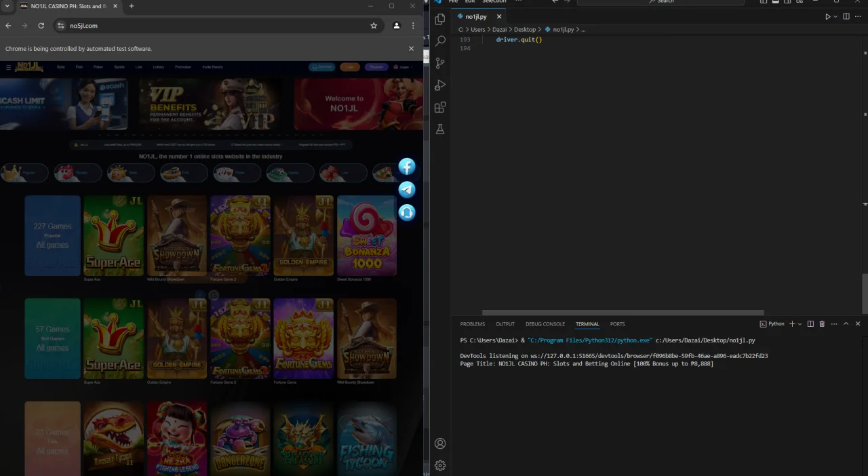The width and height of the screenshot is (868, 476).
Task: Open Source Control in the activity bar
Action: [x=440, y=63]
